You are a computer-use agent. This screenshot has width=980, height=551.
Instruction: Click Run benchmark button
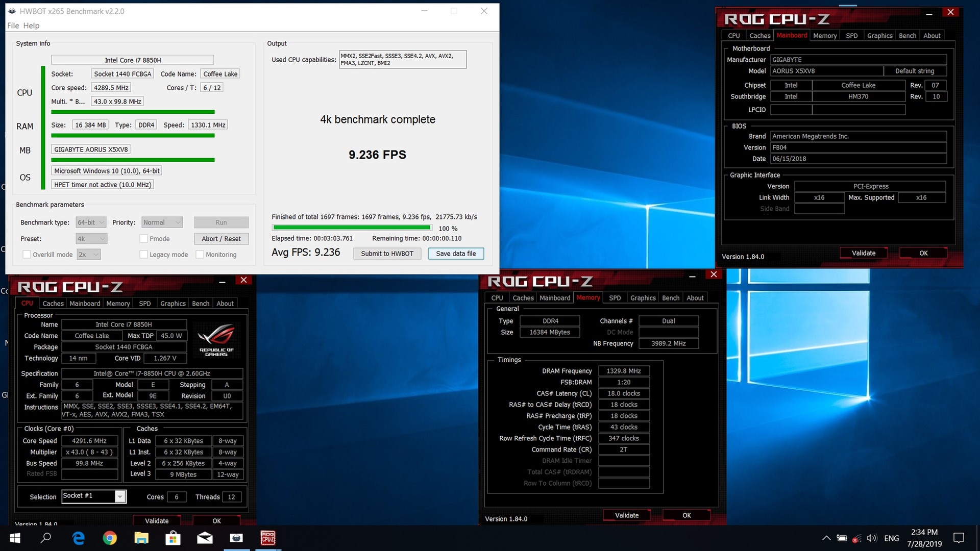point(221,222)
